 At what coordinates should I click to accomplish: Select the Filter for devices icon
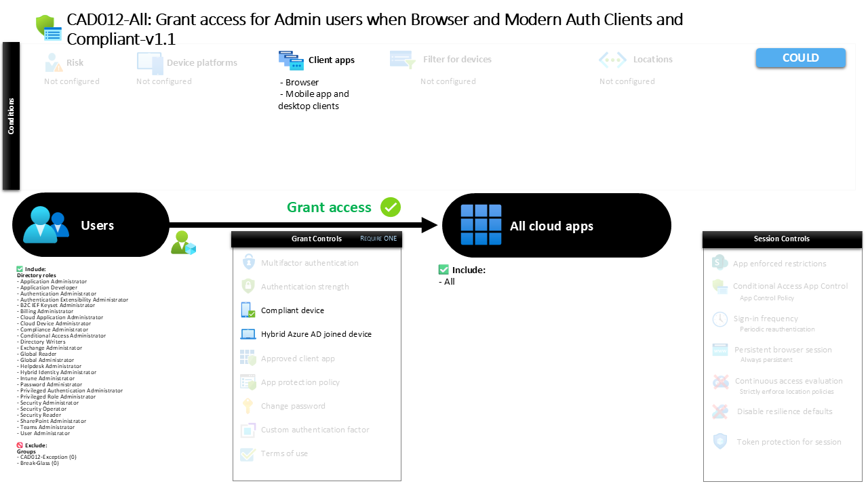pos(401,60)
